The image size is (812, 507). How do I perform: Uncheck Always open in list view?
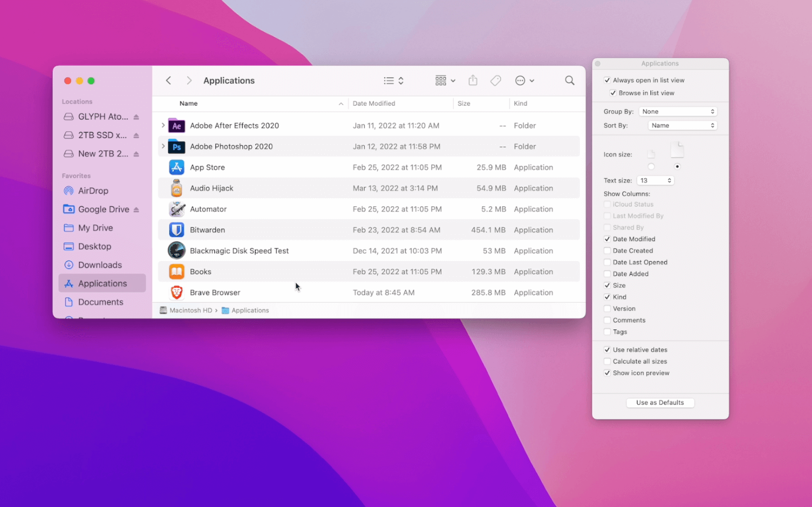tap(607, 80)
